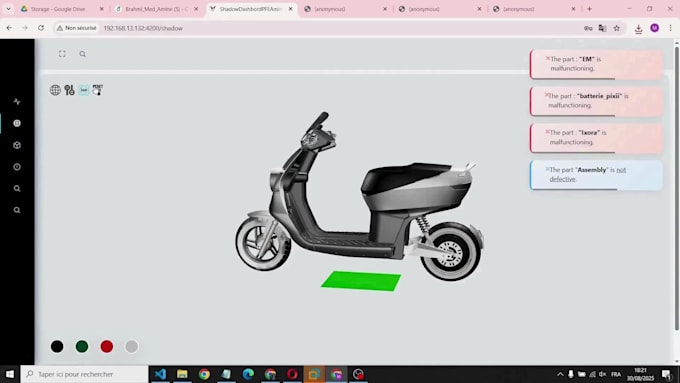This screenshot has width=680, height=383.
Task: Pick the light gray color swatch
Action: (131, 346)
